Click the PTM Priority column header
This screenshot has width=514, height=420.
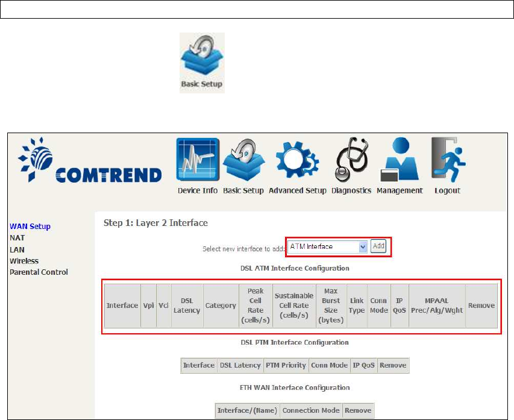(x=286, y=365)
